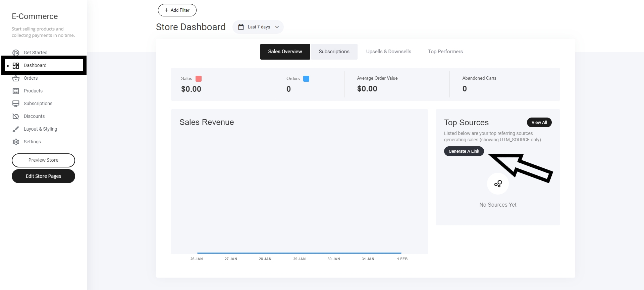Click View All in Top Sources
The width and height of the screenshot is (644, 290).
click(x=539, y=123)
